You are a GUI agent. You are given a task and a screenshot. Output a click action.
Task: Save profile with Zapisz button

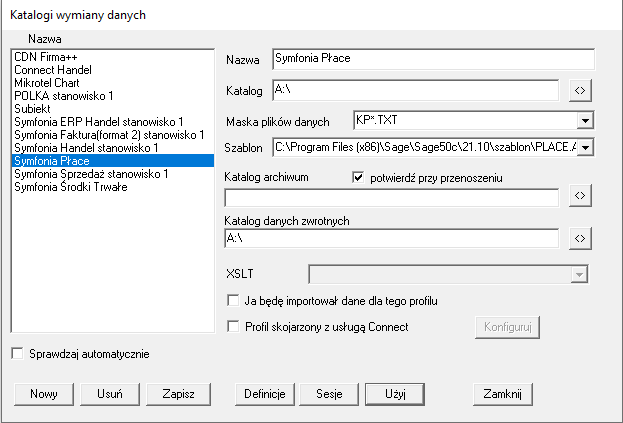pyautogui.click(x=178, y=394)
